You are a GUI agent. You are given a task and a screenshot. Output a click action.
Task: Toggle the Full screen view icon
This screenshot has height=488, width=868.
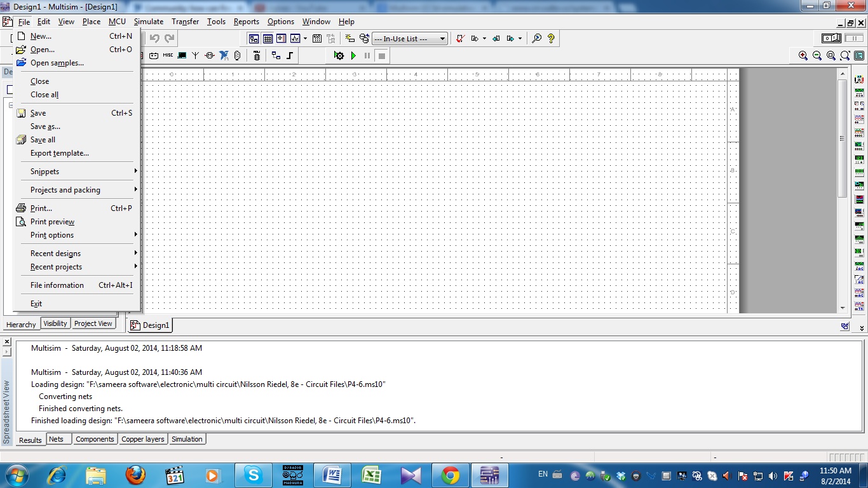pos(859,56)
